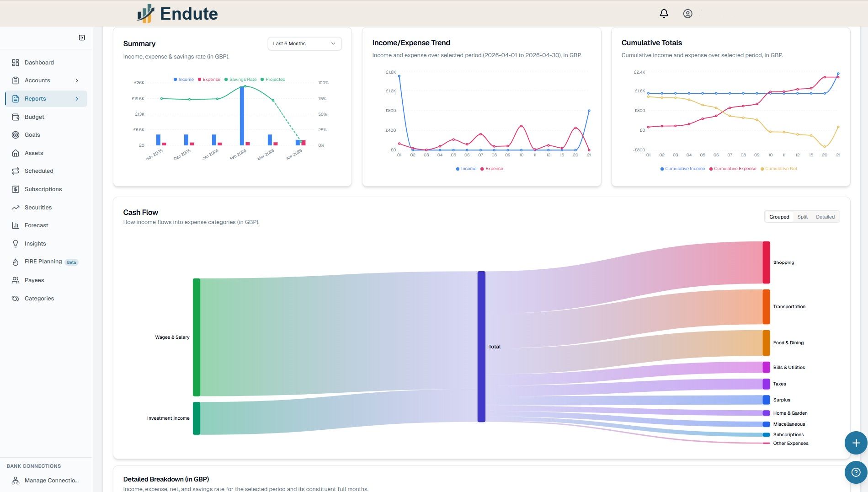Toggle the Cumulative Net legend series
868x492 pixels.
pos(779,169)
